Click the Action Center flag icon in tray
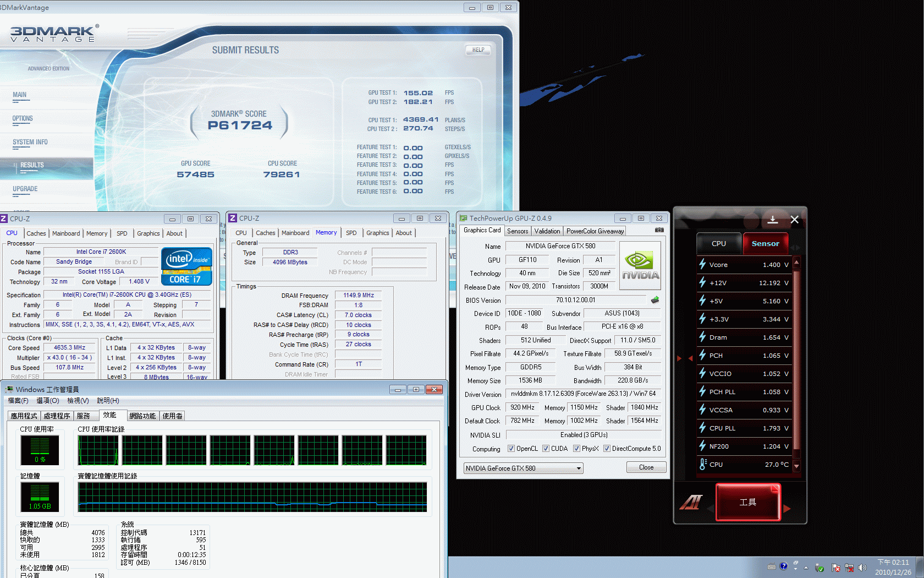This screenshot has height=578, width=924. click(x=836, y=567)
